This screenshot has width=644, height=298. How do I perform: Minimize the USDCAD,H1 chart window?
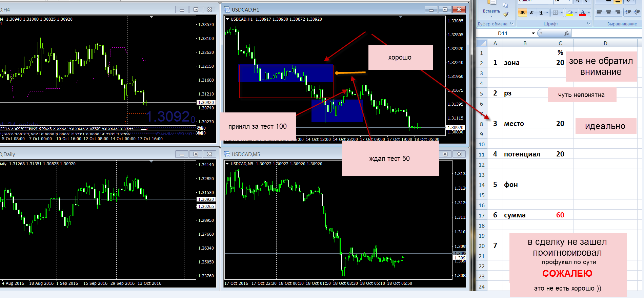pyautogui.click(x=431, y=9)
